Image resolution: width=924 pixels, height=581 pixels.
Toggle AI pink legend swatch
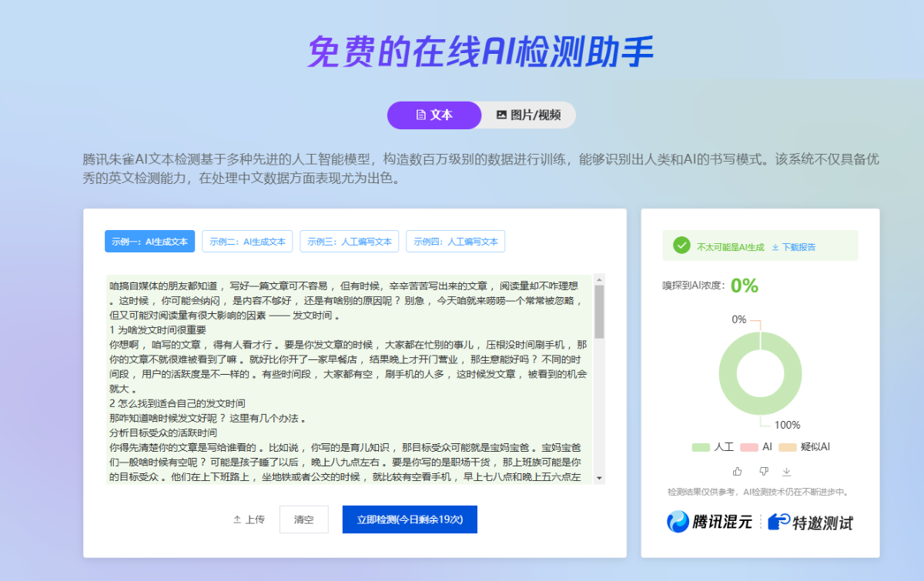coord(749,446)
